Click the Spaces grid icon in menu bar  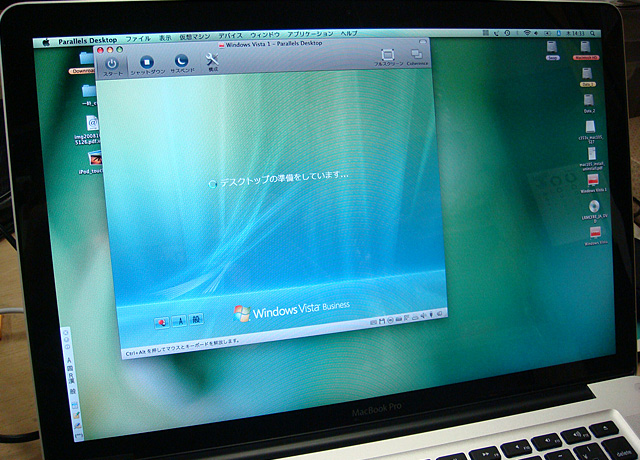click(486, 33)
